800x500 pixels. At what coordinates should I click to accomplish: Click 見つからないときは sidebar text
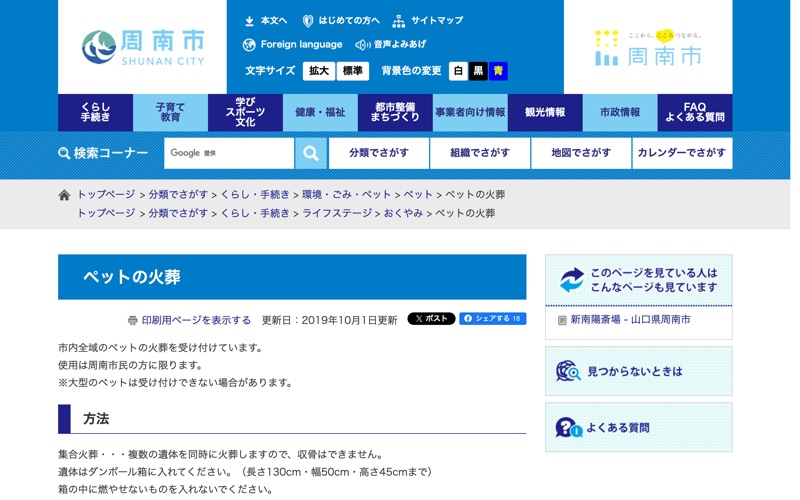coord(635,371)
